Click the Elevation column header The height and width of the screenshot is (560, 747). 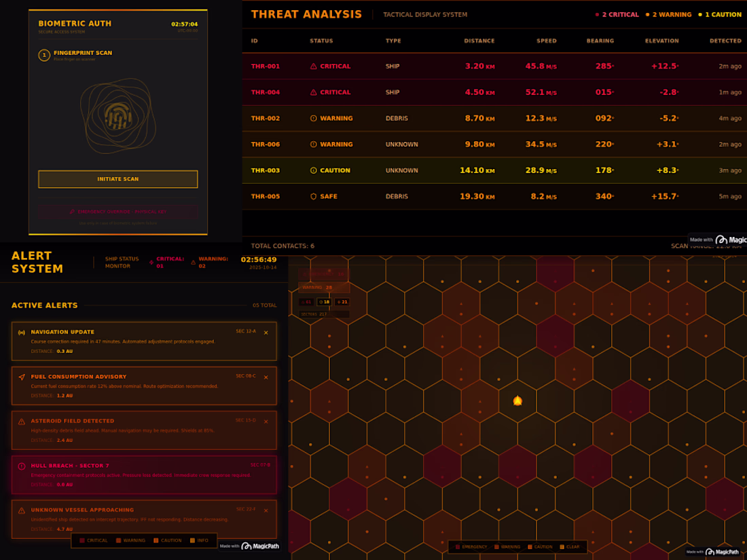(661, 41)
